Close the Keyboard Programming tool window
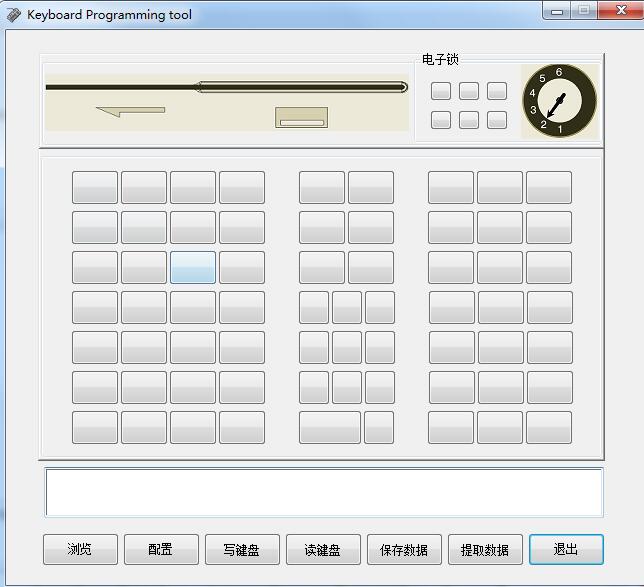The width and height of the screenshot is (644, 587). pyautogui.click(x=621, y=10)
